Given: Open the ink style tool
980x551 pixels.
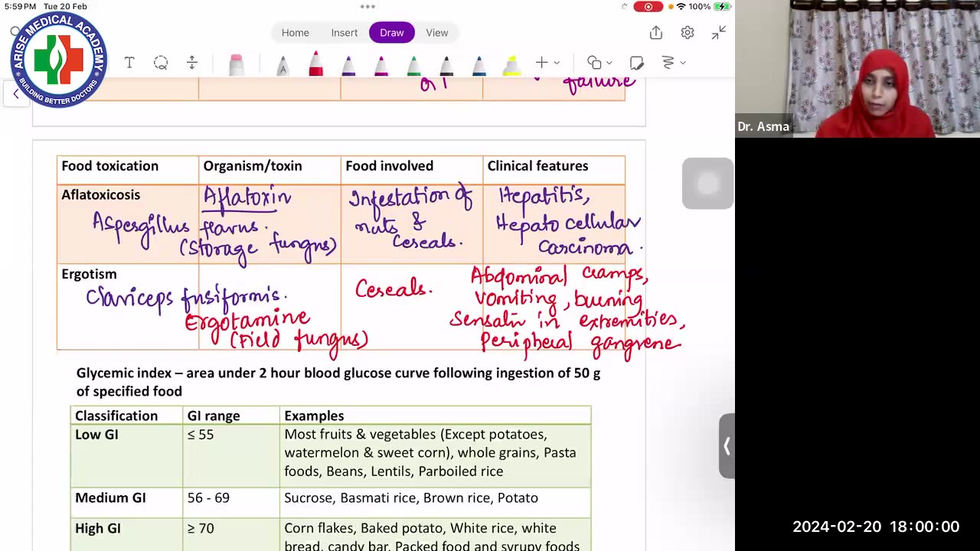Looking at the screenshot, I should (x=668, y=63).
